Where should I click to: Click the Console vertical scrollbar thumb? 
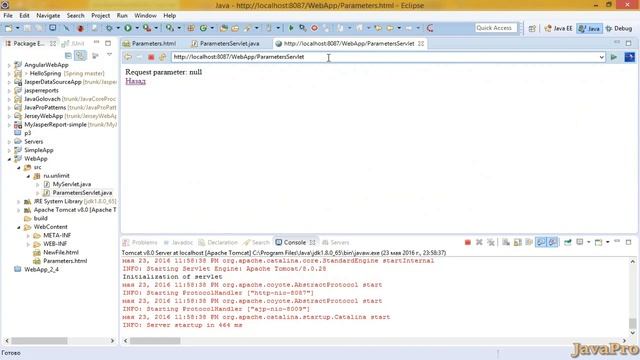(633, 323)
